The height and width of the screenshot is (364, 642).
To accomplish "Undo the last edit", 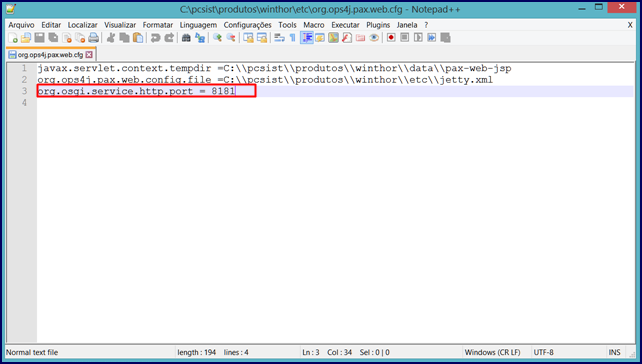I will [155, 38].
